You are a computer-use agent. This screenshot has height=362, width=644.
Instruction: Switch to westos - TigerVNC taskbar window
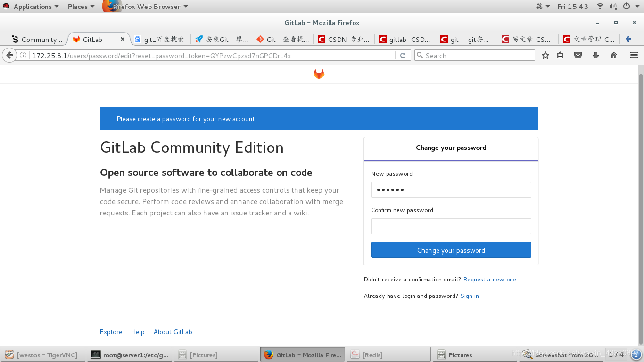coord(43,355)
